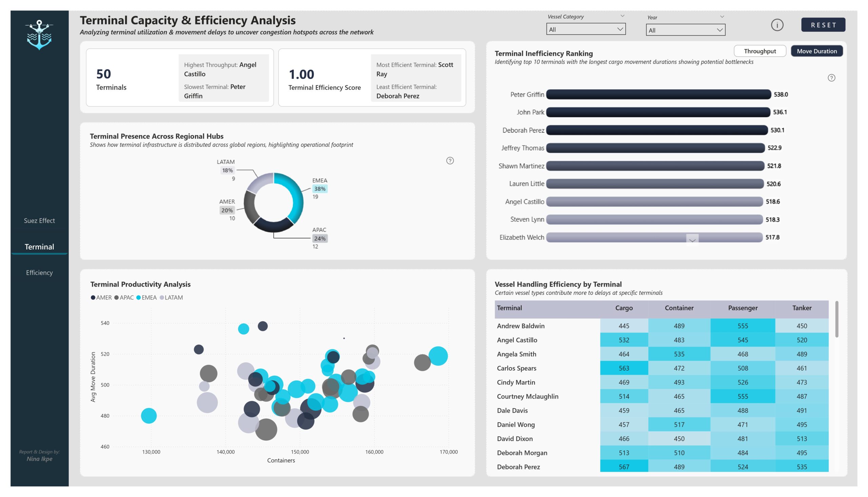Image resolution: width=868 pixels, height=497 pixels.
Task: Click the AMER legend dot
Action: (x=93, y=297)
